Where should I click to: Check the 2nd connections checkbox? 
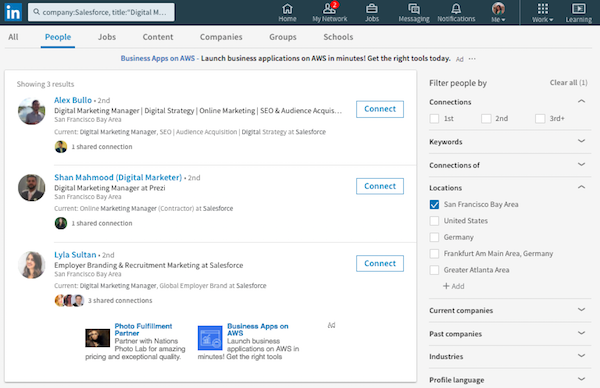486,119
